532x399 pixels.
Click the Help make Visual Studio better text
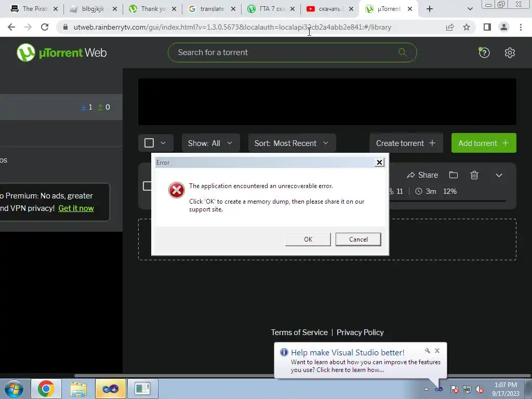point(348,353)
